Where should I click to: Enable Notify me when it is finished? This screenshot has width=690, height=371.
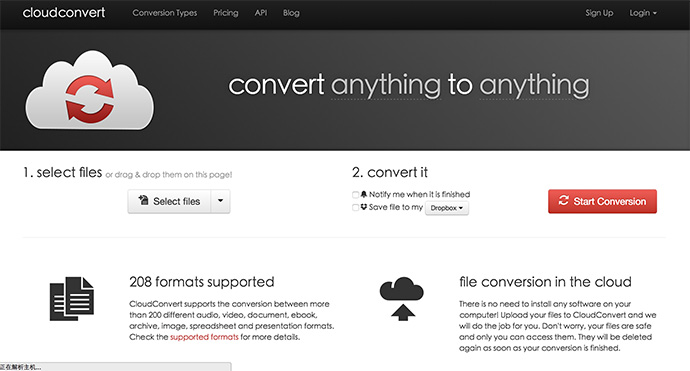(x=355, y=195)
